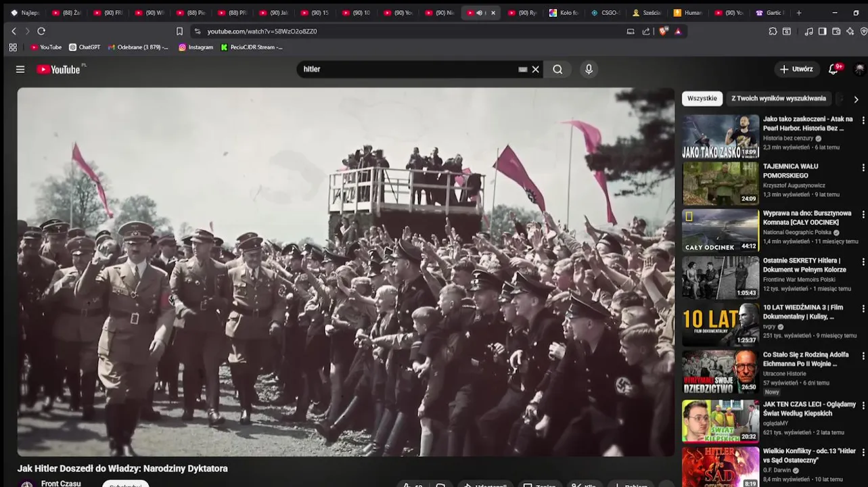Show more filter chips with right chevron

[x=856, y=99]
